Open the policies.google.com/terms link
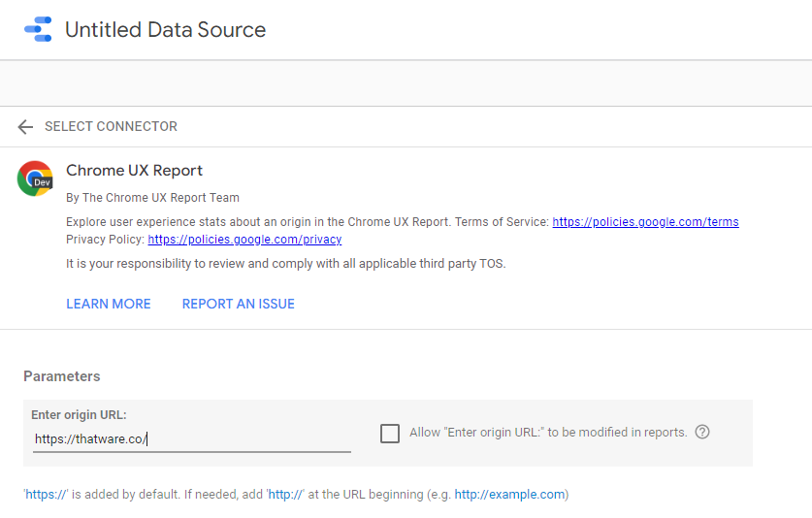The image size is (812, 518). [645, 222]
